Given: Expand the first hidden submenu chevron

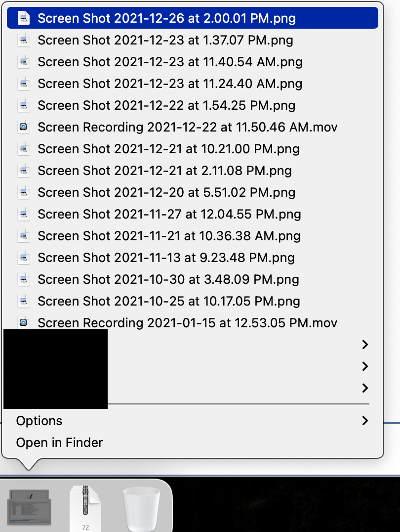Looking at the screenshot, I should pos(365,344).
